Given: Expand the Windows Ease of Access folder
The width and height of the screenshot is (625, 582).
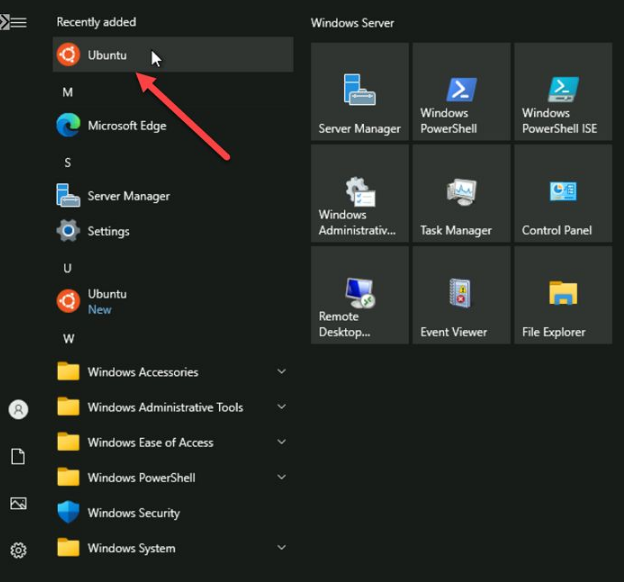Looking at the screenshot, I should point(173,442).
